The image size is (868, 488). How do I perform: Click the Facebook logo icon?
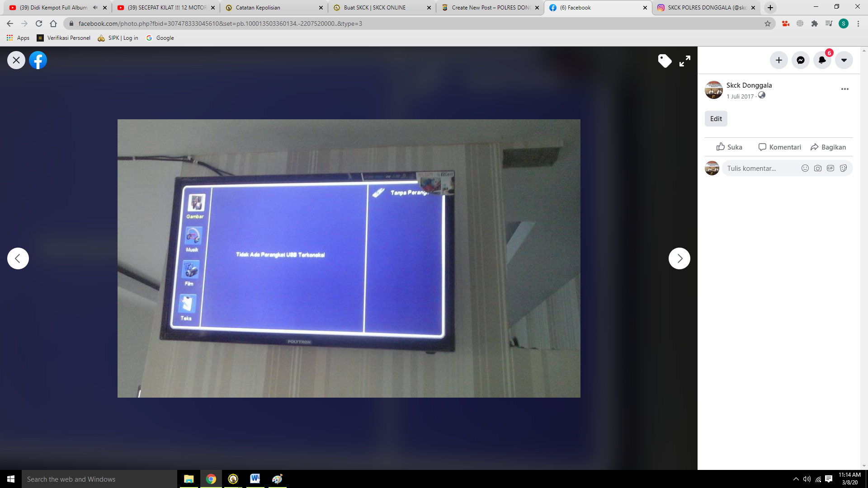click(38, 60)
